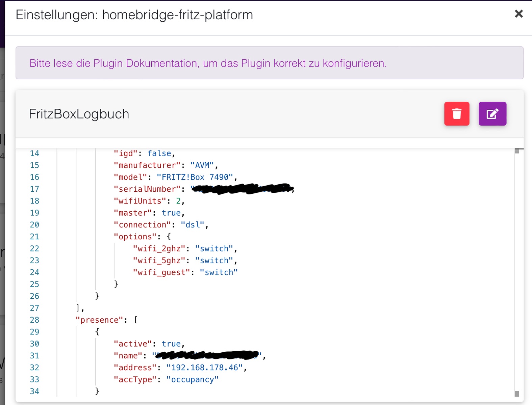Screen dimensions: 532x405
Task: Click line number 28 at "presence"
Action: click(34, 320)
